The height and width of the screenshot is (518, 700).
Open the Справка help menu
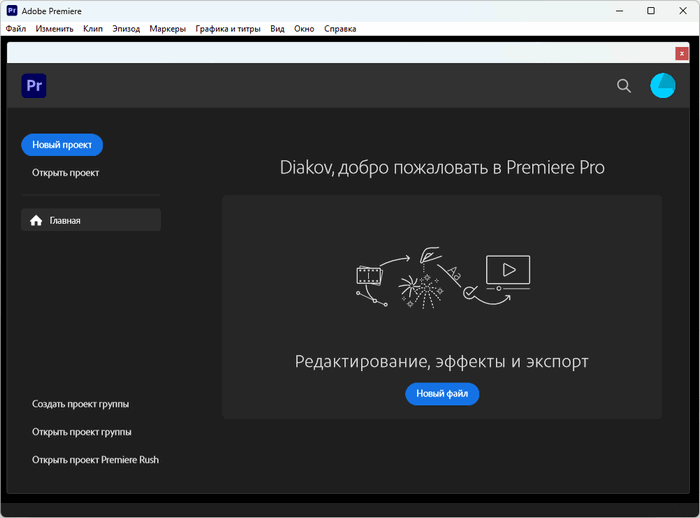tap(340, 29)
